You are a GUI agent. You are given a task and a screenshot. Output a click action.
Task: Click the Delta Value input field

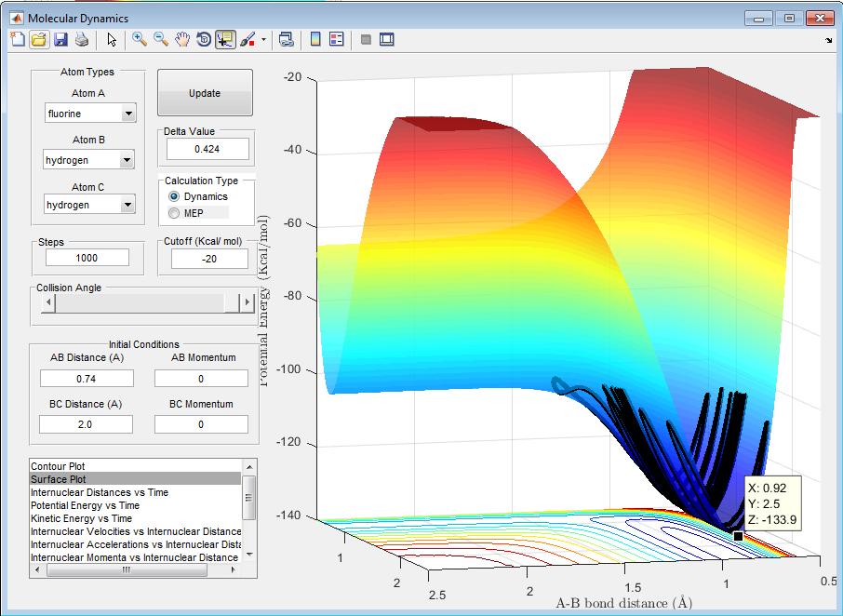[x=207, y=149]
